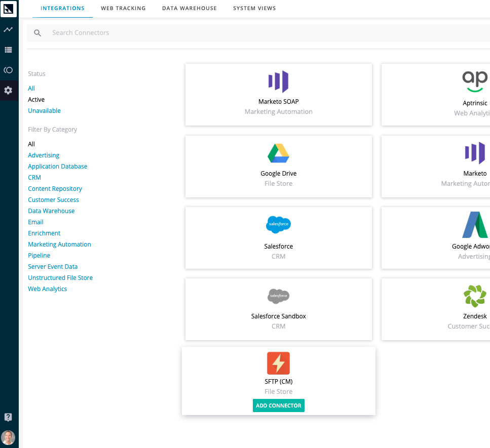Open the settings gear in the sidebar

tap(9, 91)
